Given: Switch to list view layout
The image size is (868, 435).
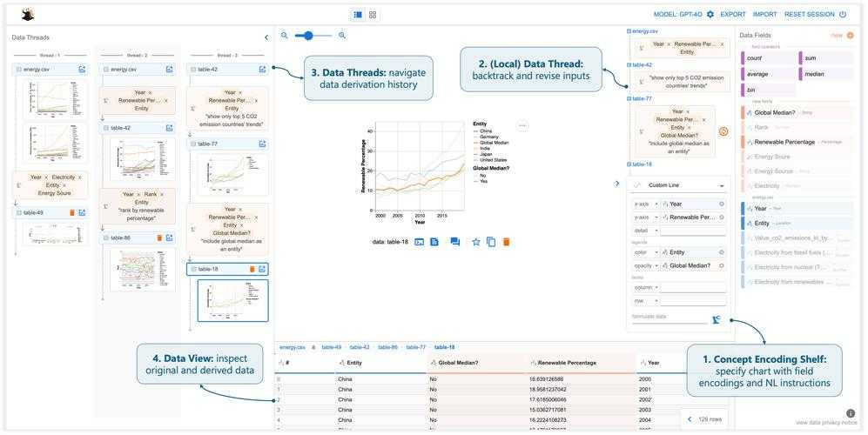Looking at the screenshot, I should click(358, 15).
